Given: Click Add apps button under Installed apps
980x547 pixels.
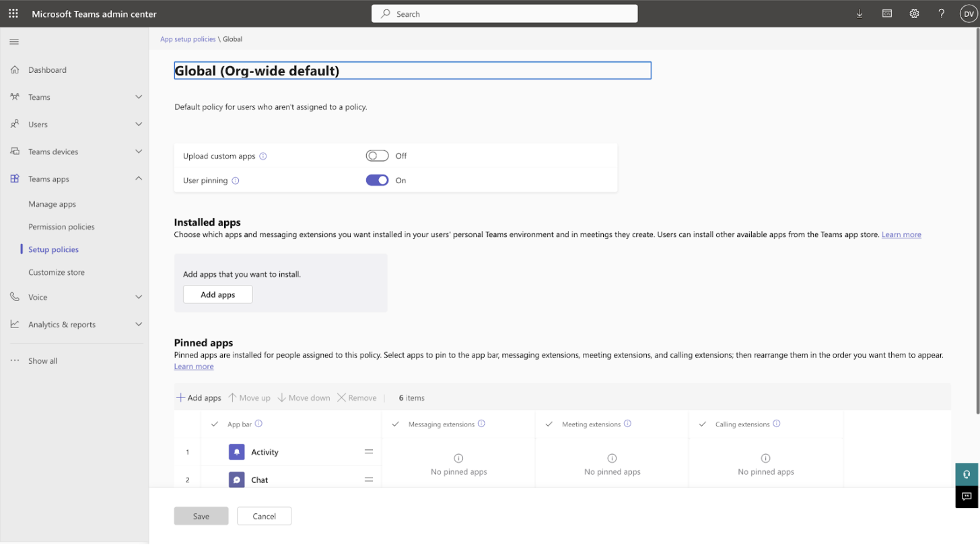Looking at the screenshot, I should 217,294.
